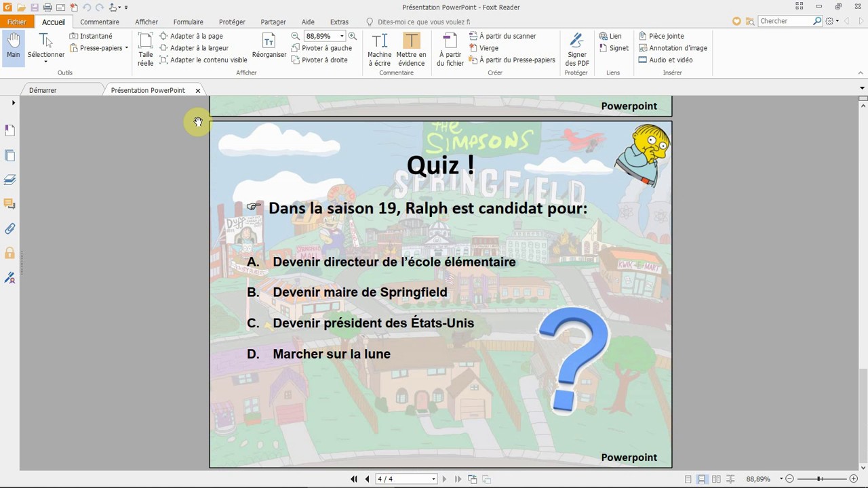Click the Chercher search field
This screenshot has width=868, height=488.
click(x=785, y=21)
